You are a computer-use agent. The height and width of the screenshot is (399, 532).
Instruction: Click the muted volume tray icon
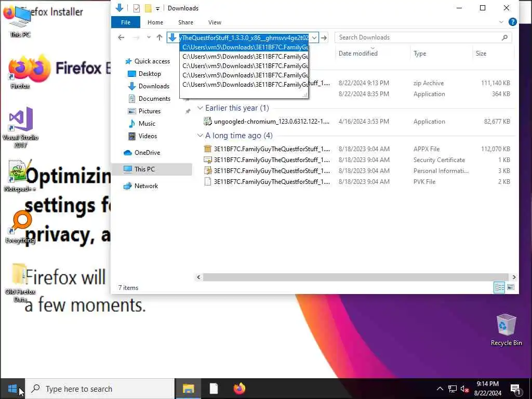click(x=464, y=389)
